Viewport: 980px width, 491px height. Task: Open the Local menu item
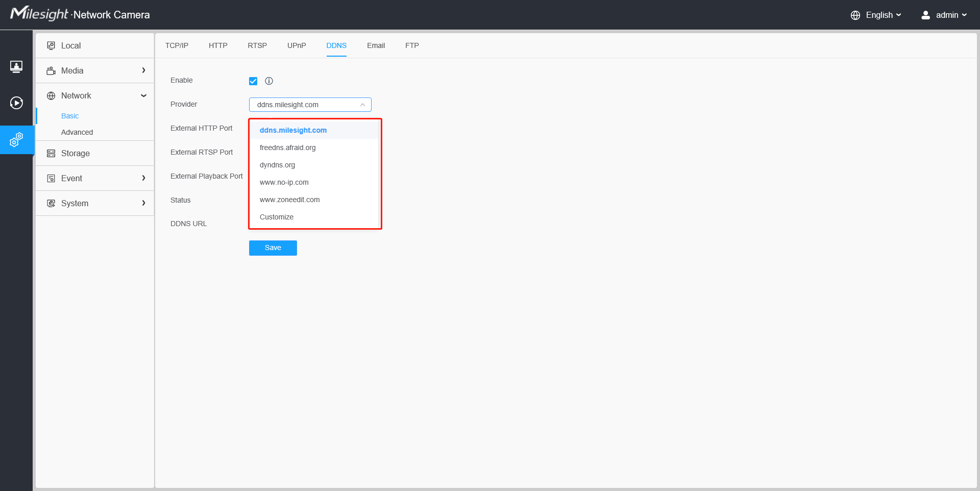(95, 45)
